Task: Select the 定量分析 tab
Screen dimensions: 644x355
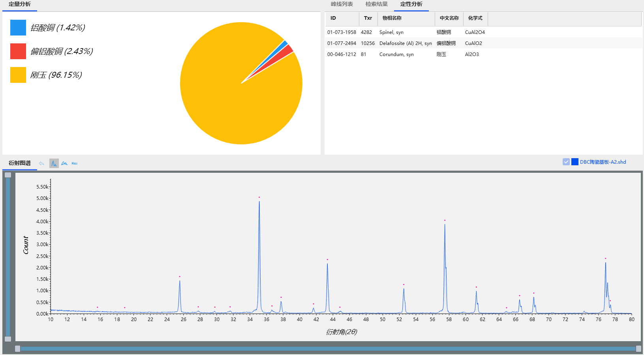Action: (20, 4)
